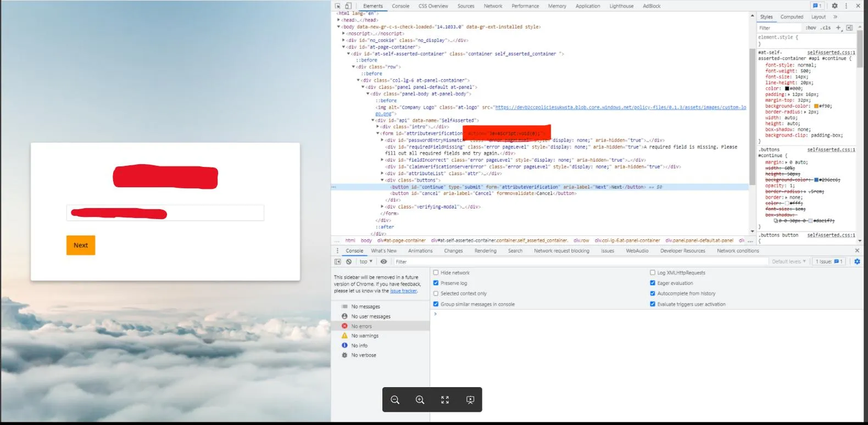The height and width of the screenshot is (425, 868).
Task: Open the Computed styles tab
Action: [792, 17]
